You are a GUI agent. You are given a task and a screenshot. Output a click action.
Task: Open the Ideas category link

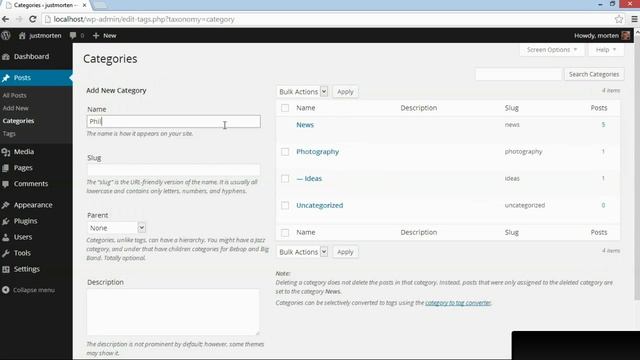(313, 178)
